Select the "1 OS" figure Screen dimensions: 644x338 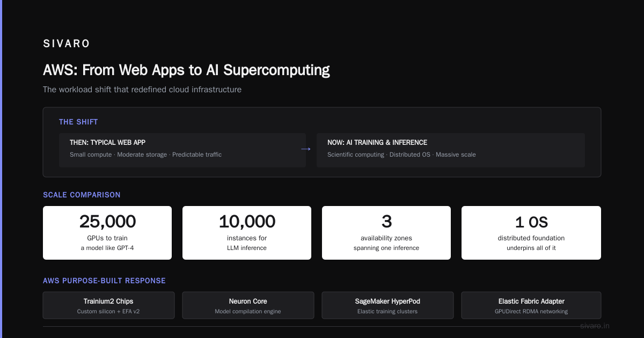[x=531, y=222]
